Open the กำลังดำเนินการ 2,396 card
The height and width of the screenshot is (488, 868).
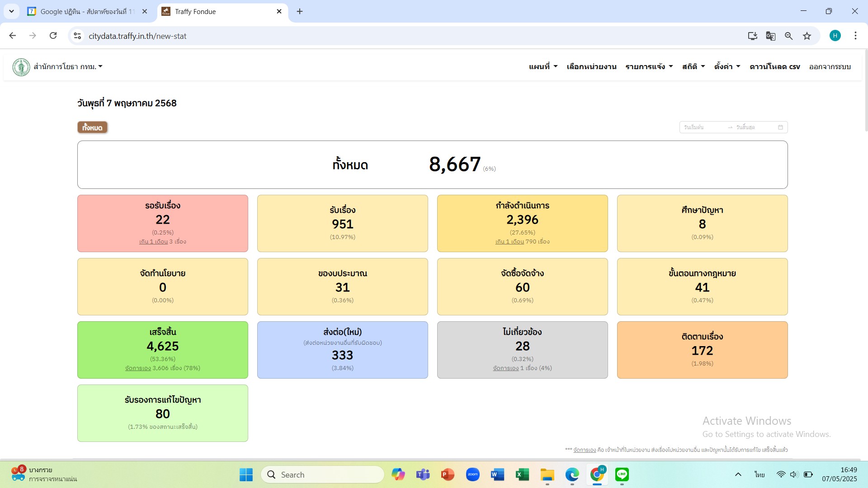click(522, 223)
